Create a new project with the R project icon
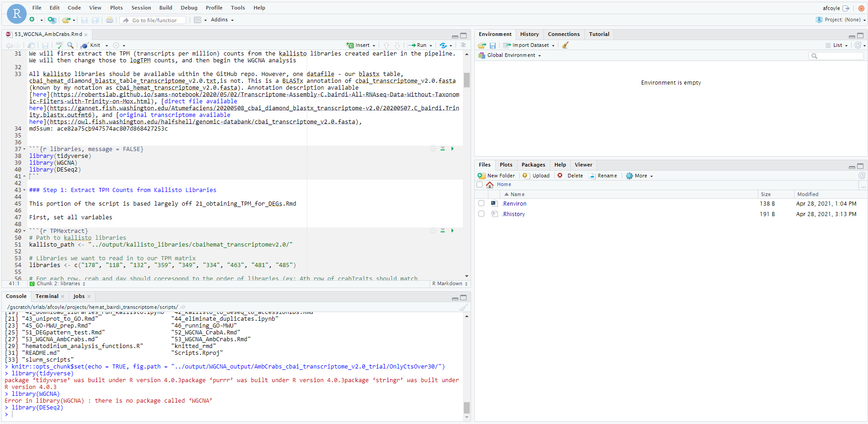Image resolution: width=868 pixels, height=424 pixels. point(52,20)
